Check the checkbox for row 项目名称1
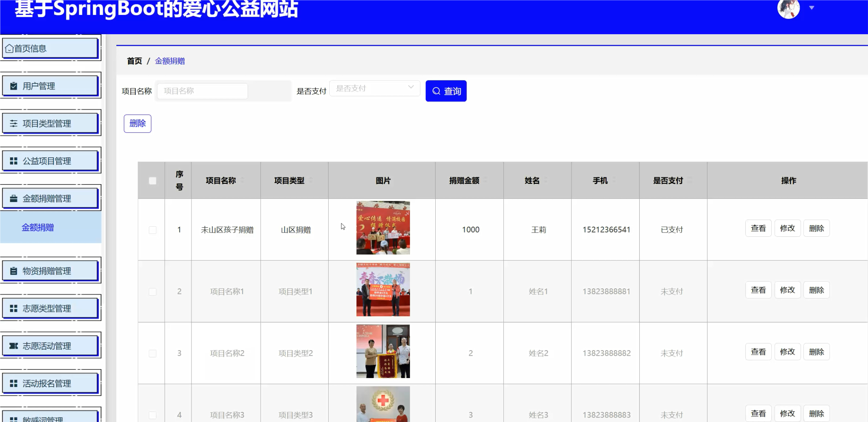The height and width of the screenshot is (422, 868). tap(152, 292)
